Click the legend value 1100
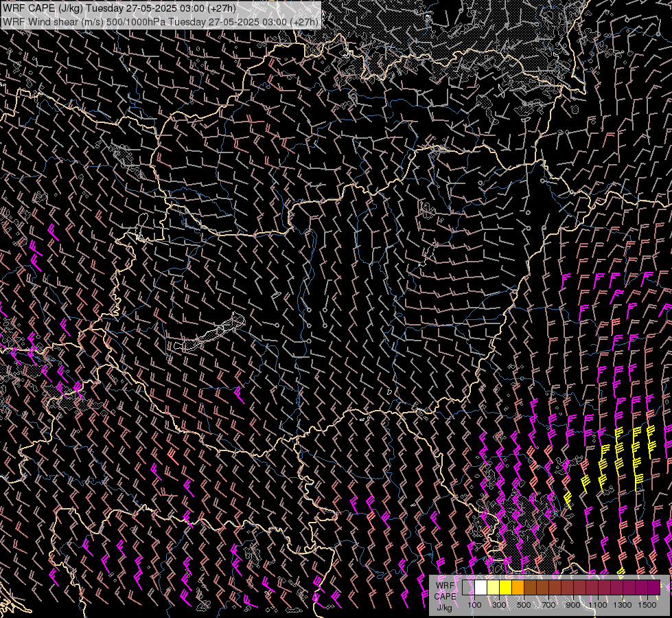 pyautogui.click(x=597, y=605)
